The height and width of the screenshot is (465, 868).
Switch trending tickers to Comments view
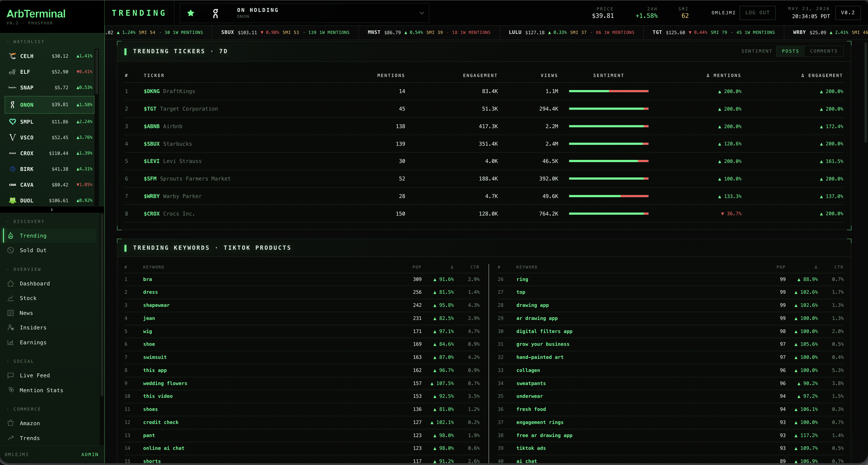pyautogui.click(x=823, y=51)
